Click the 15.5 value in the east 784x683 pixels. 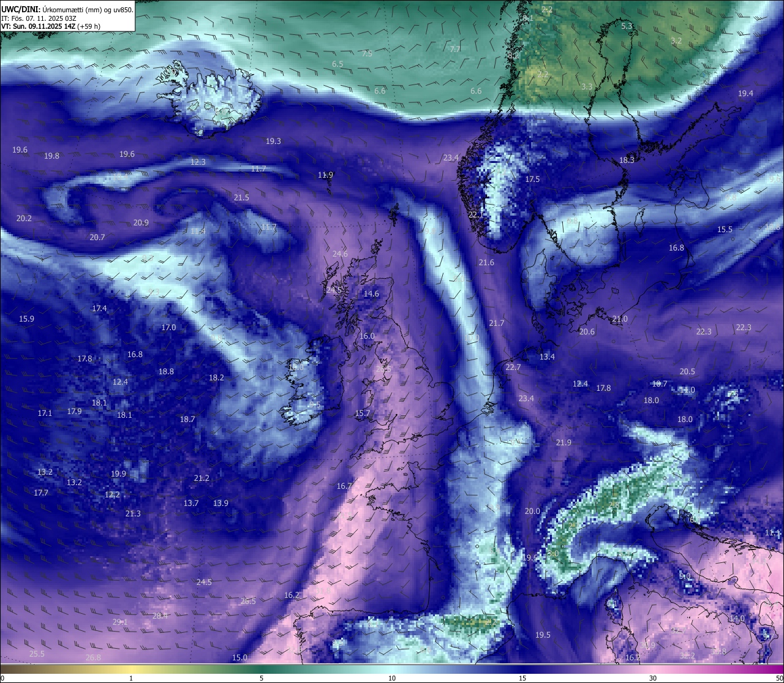point(725,229)
